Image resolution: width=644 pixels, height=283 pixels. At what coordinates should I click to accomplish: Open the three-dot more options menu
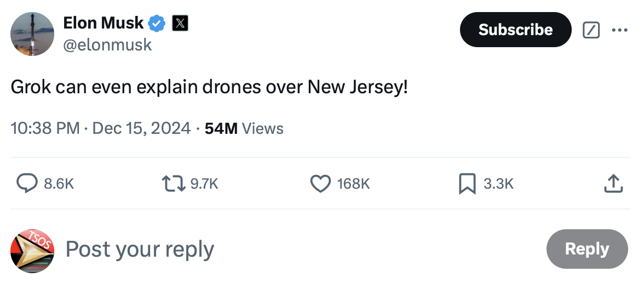tap(619, 30)
